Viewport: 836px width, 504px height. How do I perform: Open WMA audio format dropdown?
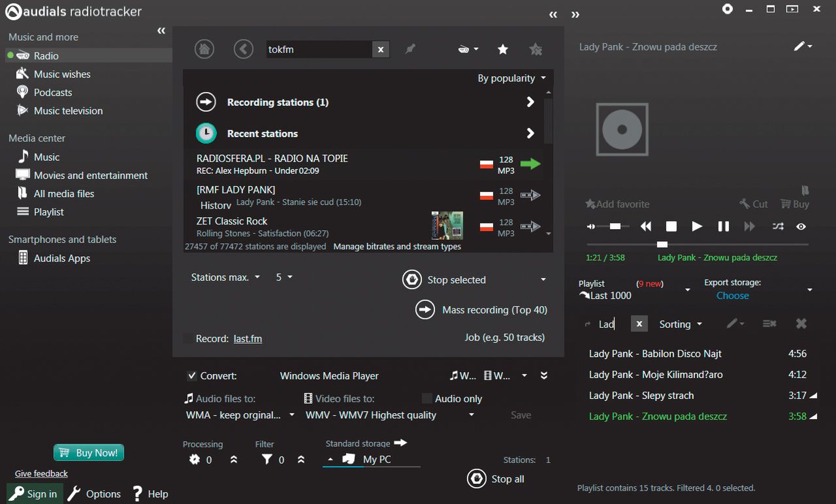coord(240,415)
